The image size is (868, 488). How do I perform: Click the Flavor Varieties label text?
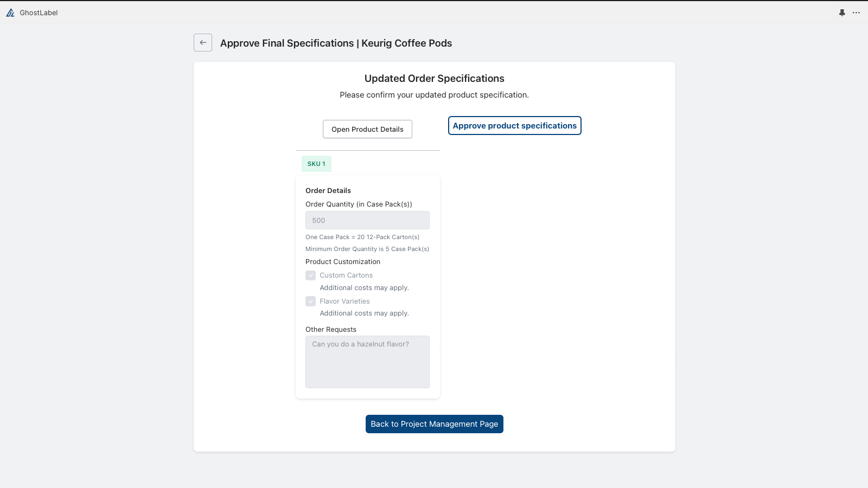click(344, 301)
